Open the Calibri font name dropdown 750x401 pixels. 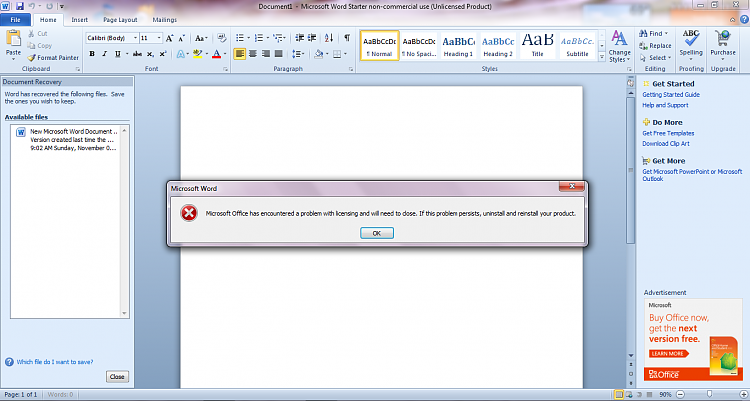point(135,38)
